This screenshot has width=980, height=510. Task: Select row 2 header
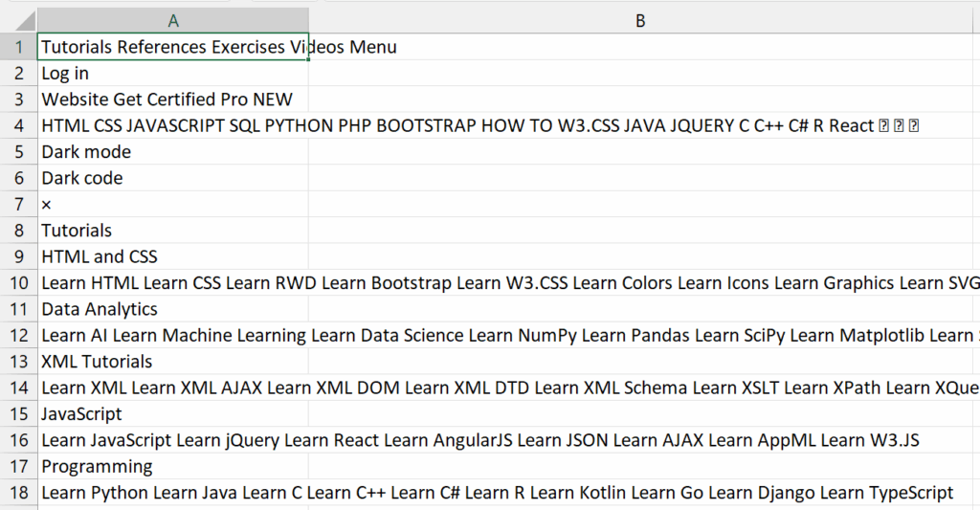point(19,73)
